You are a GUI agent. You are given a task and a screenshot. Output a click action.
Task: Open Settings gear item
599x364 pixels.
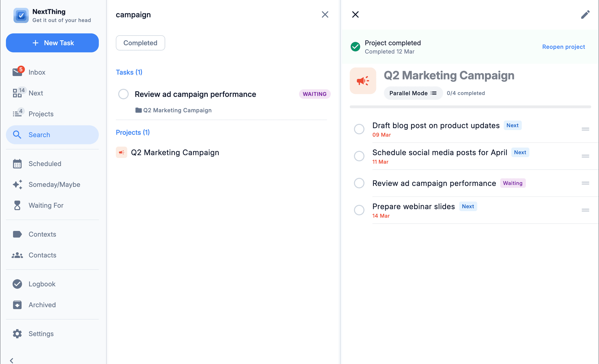point(41,334)
